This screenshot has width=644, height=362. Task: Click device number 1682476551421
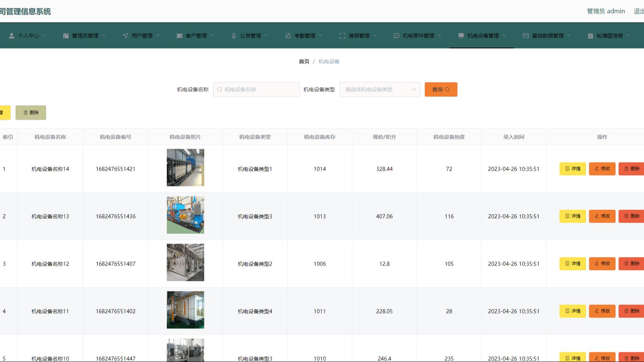[116, 169]
